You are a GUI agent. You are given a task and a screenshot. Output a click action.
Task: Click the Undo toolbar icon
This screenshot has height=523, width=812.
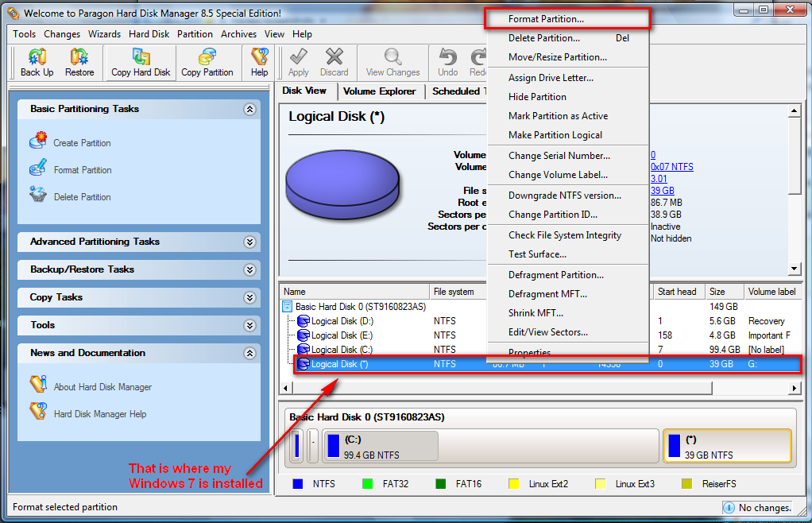[448, 63]
